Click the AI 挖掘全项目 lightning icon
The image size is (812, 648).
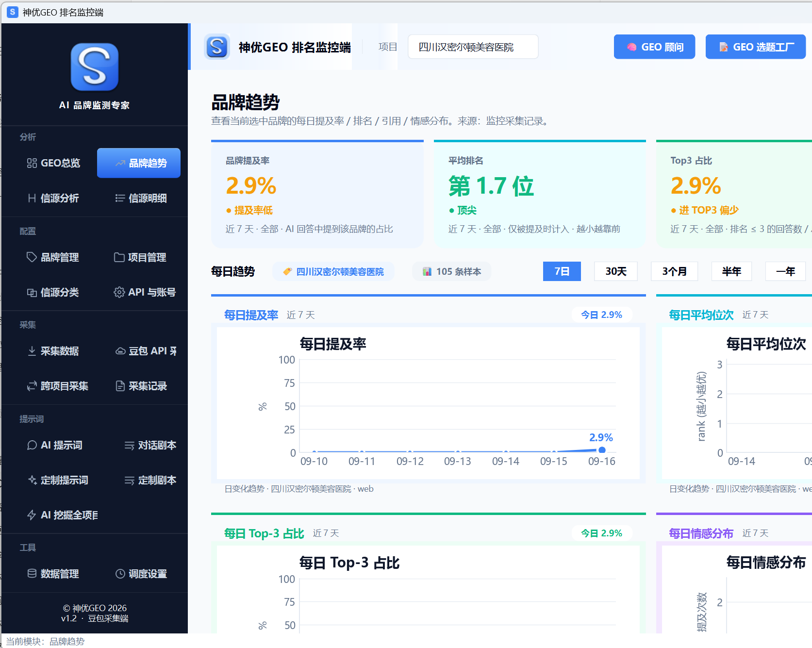click(x=32, y=515)
